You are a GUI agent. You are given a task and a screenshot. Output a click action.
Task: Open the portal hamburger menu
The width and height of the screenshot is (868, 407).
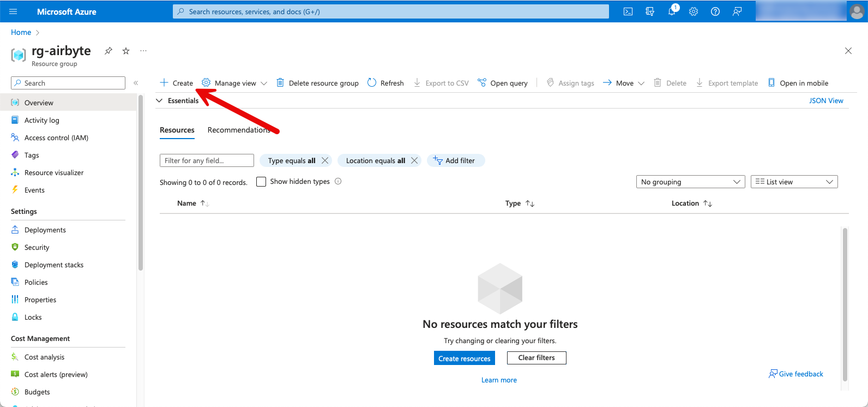click(x=13, y=11)
